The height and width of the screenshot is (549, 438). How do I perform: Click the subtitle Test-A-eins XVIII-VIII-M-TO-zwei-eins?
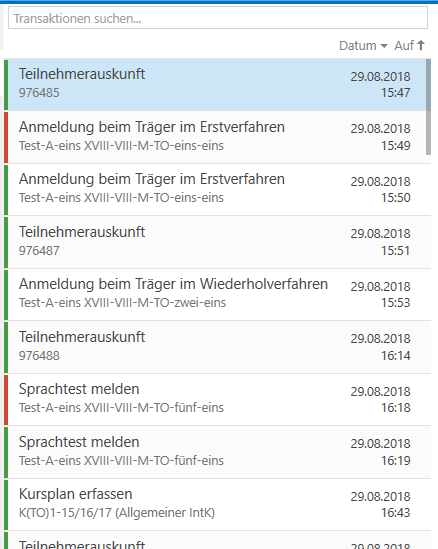(122, 303)
